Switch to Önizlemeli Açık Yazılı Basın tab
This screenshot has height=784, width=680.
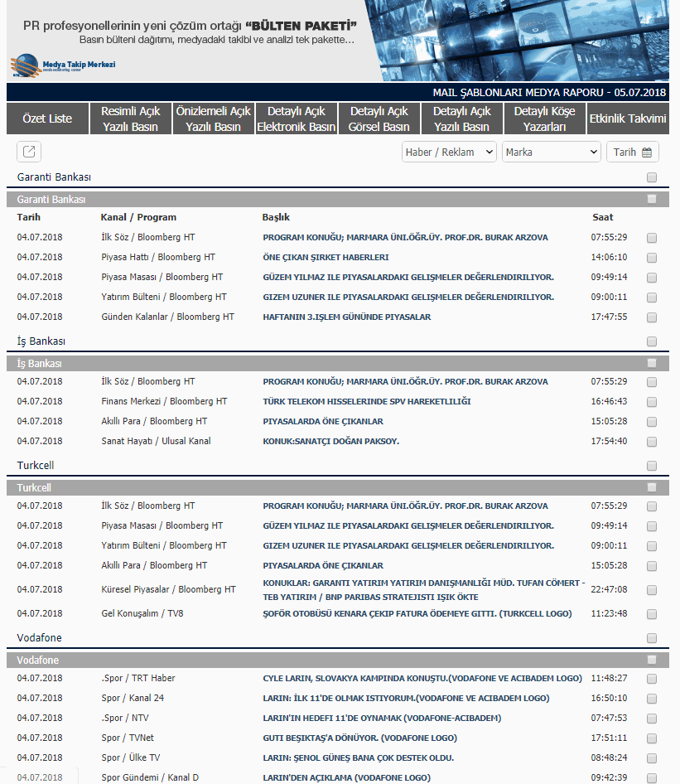coord(214,119)
